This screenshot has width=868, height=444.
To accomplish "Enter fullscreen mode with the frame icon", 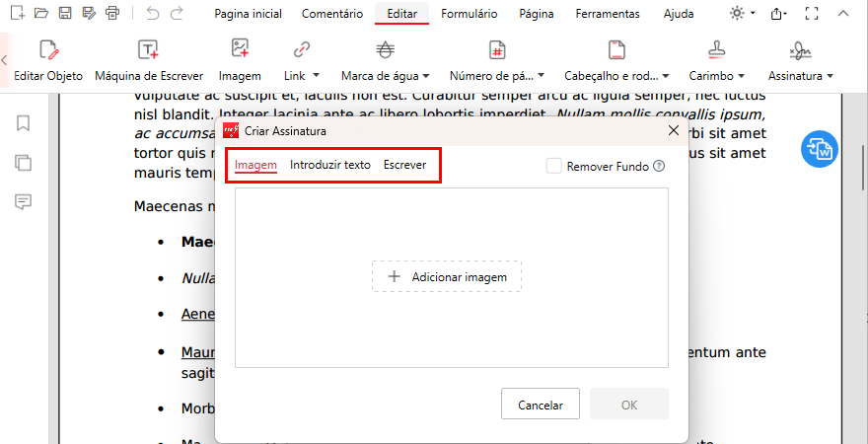I will click(x=812, y=14).
